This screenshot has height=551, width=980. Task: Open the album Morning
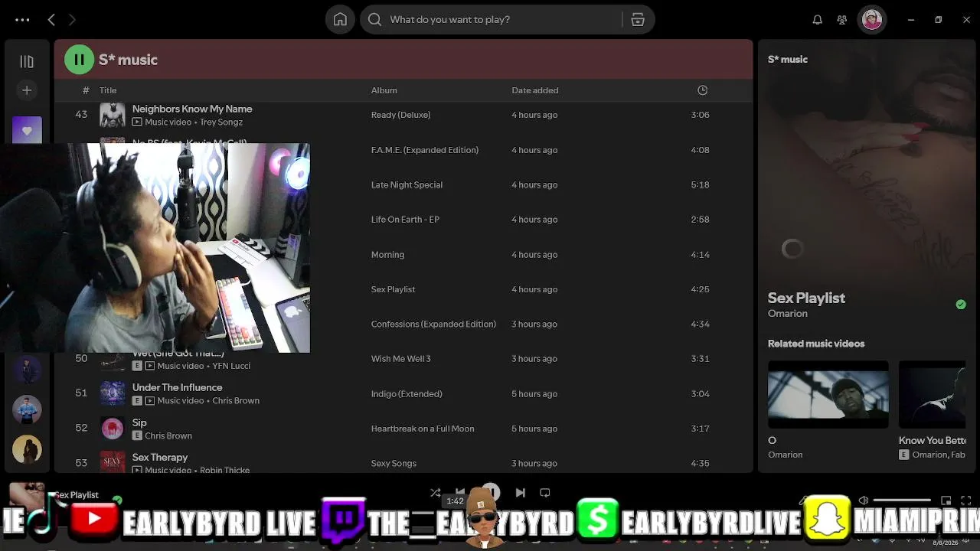[x=387, y=255]
